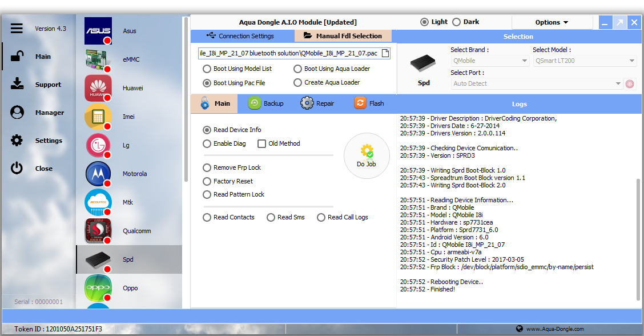Select the Mtk MediaTek icon
The width and height of the screenshot is (644, 336).
click(98, 202)
